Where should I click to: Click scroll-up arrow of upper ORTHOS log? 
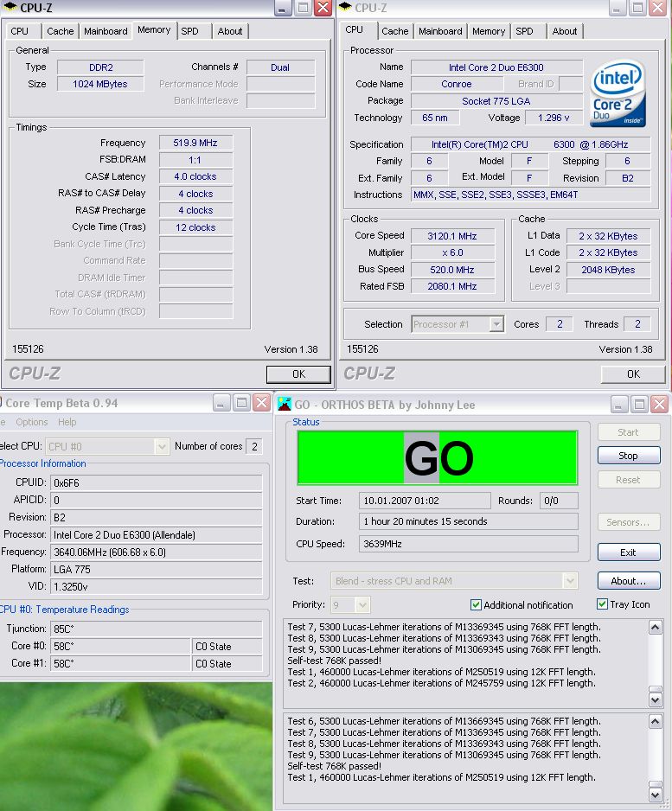coord(655,628)
